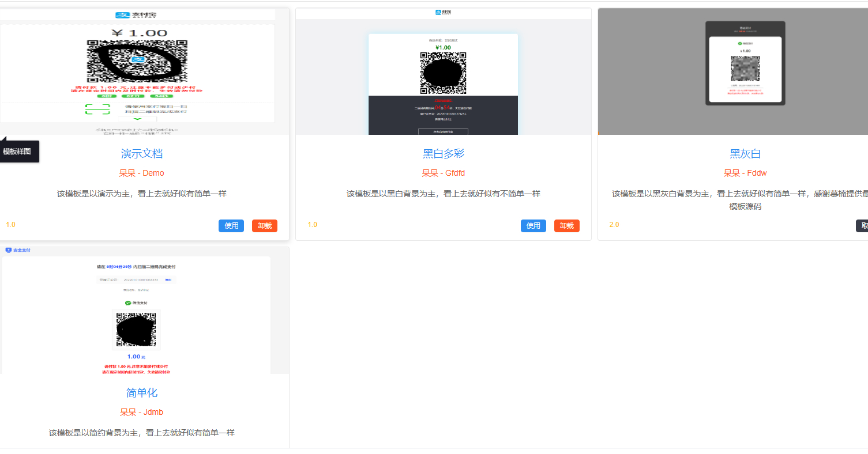
Task: Click the 演示文档 description about 演示为主
Action: coord(142,194)
